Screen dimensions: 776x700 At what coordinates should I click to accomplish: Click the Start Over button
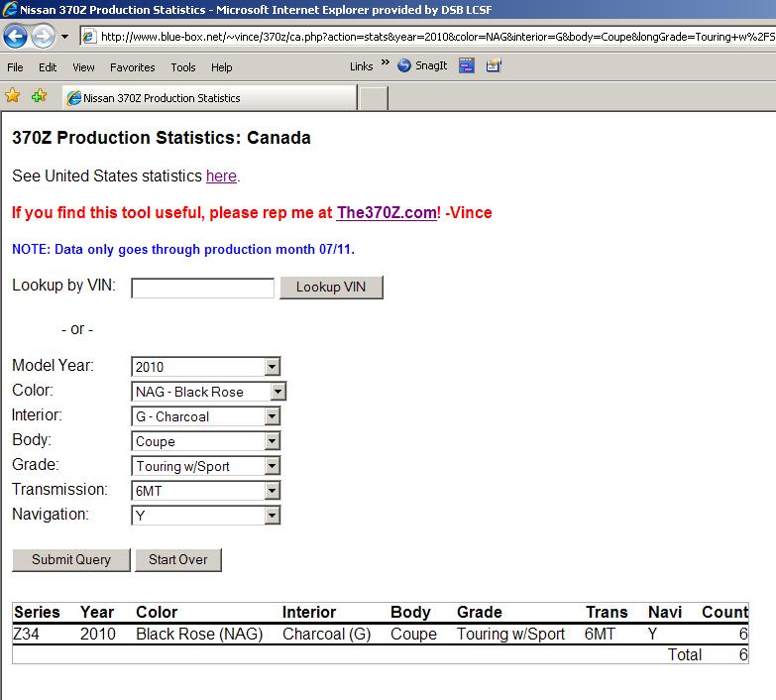[x=178, y=560]
